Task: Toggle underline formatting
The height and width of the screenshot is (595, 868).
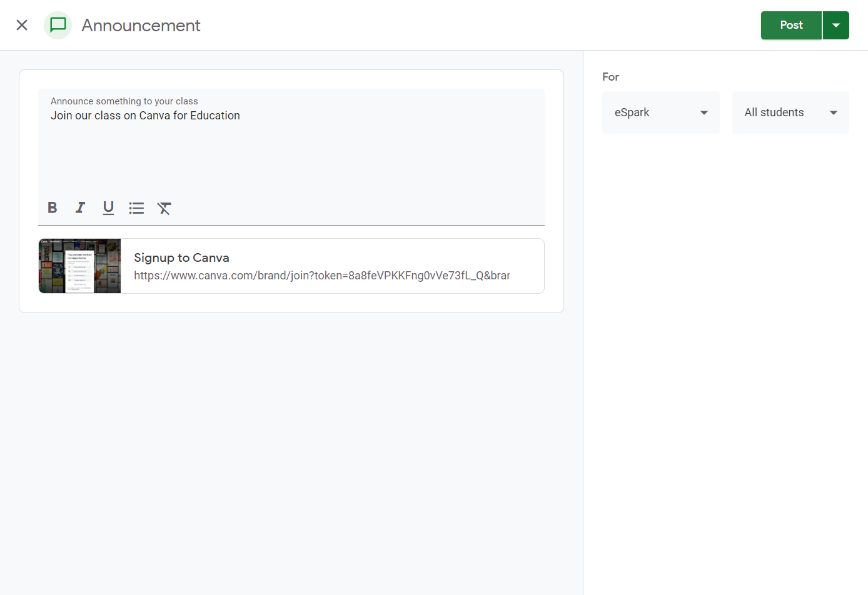Action: click(108, 207)
